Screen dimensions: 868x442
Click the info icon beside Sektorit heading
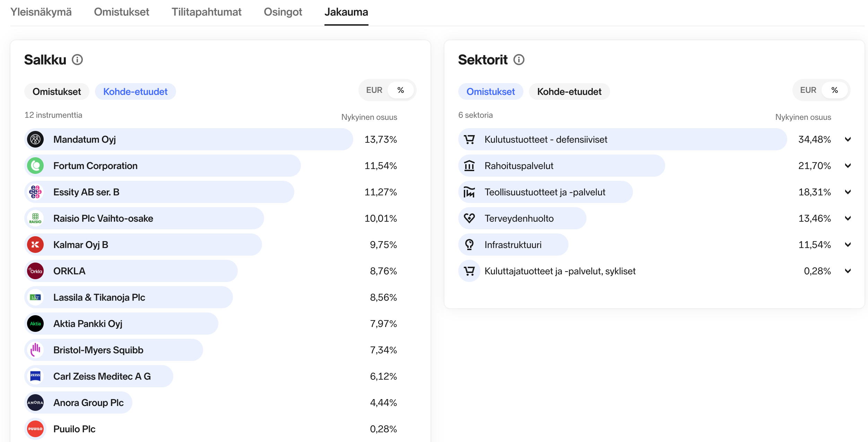coord(519,60)
